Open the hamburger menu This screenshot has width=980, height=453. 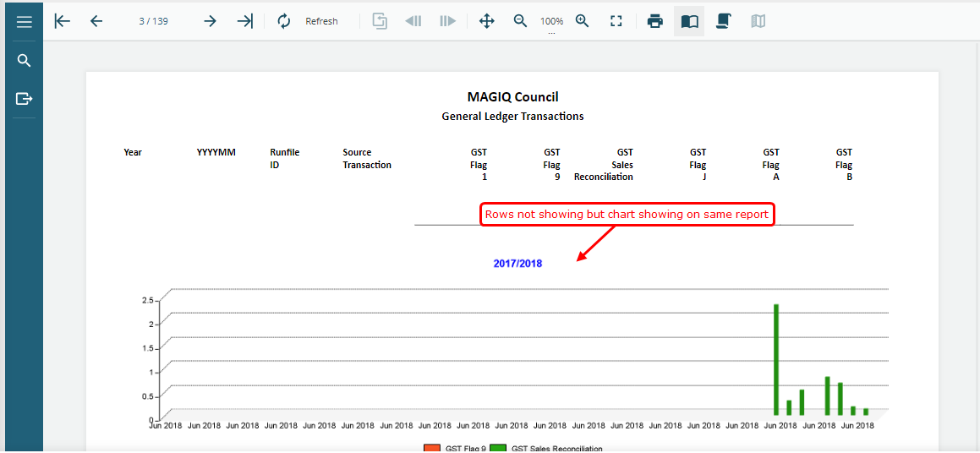point(24,22)
